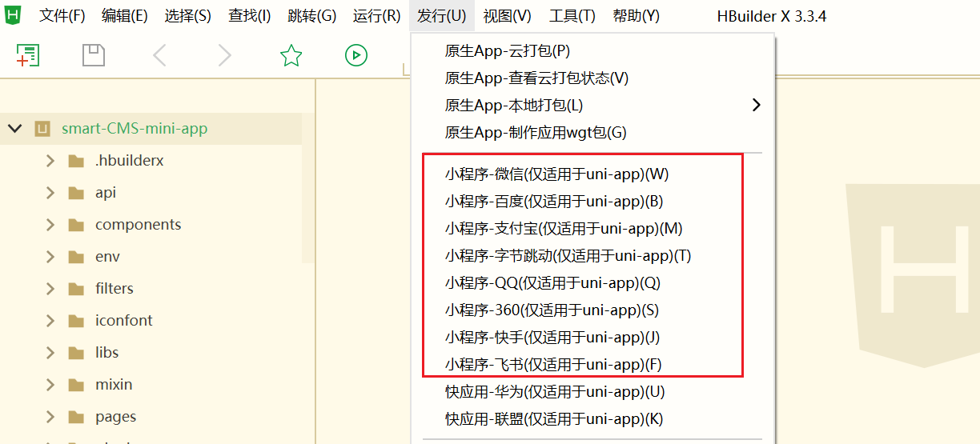Click the star bookmark toolbar icon
The height and width of the screenshot is (444, 980).
291,55
